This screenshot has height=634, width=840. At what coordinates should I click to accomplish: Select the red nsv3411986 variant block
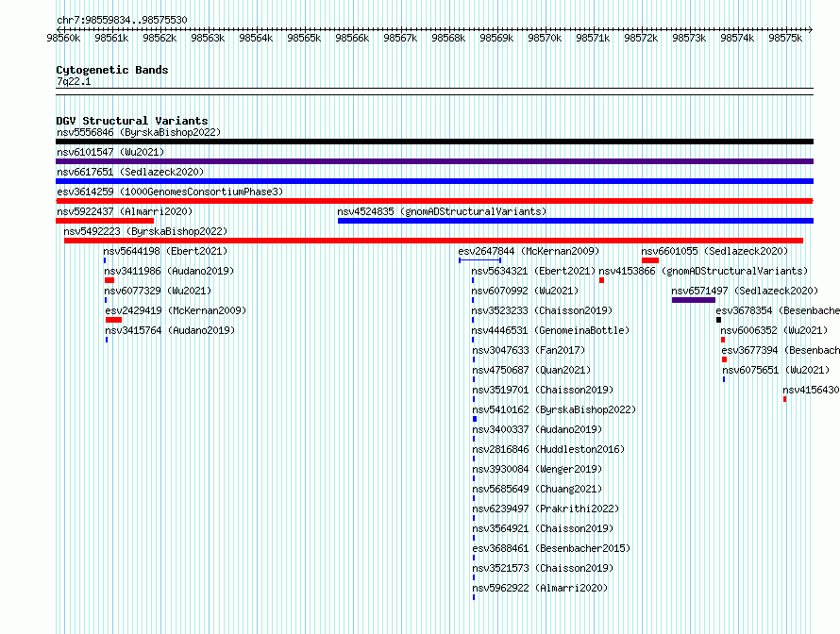[x=109, y=280]
